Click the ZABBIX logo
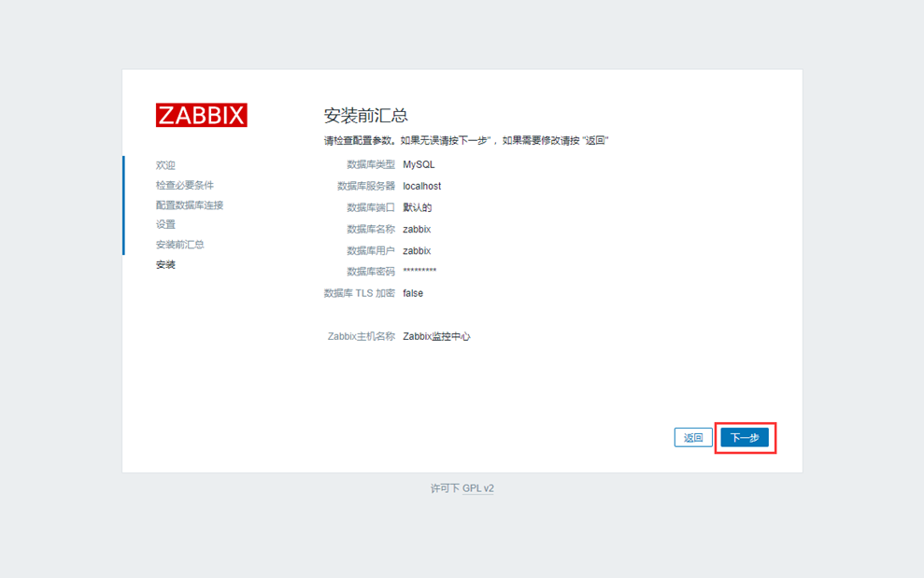 click(x=202, y=116)
